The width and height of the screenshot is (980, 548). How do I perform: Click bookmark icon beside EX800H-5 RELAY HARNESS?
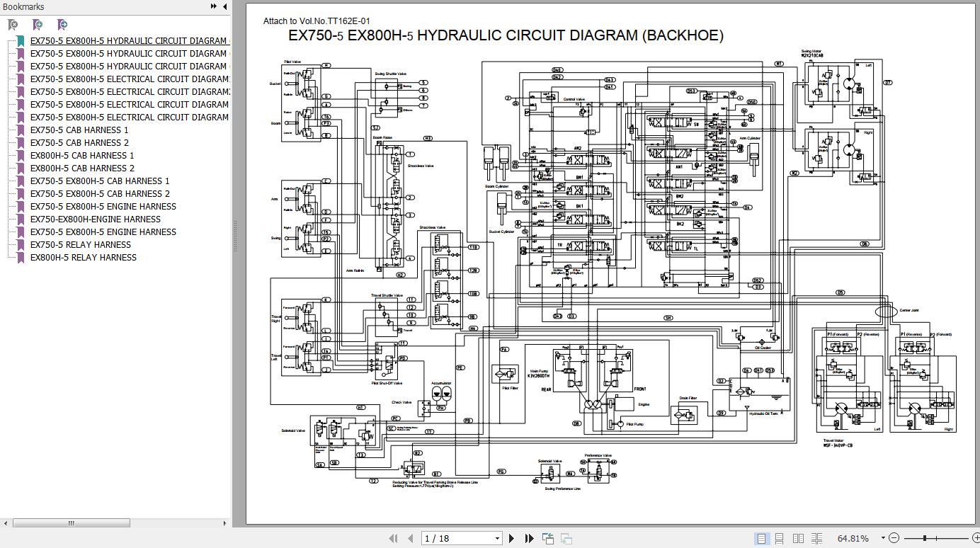pos(21,258)
